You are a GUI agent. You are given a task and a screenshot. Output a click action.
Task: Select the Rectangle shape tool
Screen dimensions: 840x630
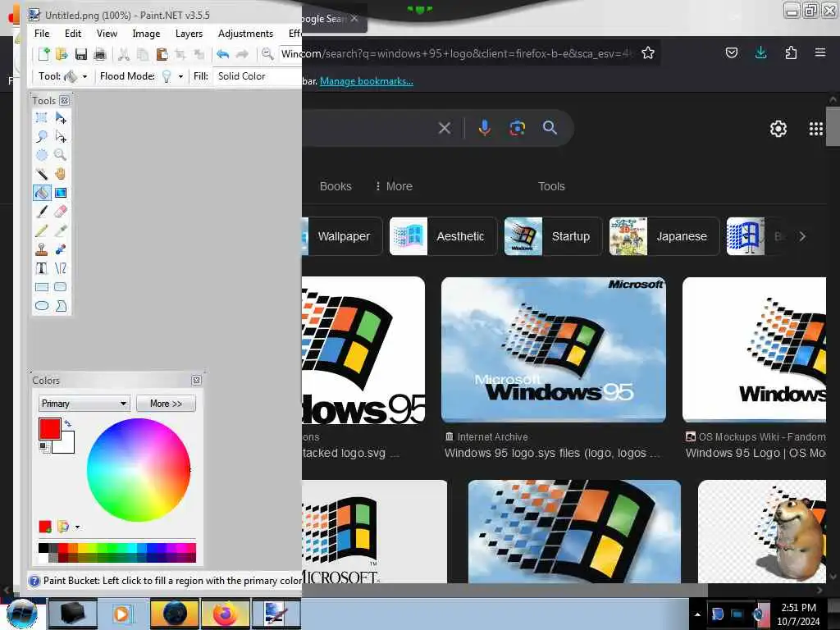pyautogui.click(x=41, y=287)
